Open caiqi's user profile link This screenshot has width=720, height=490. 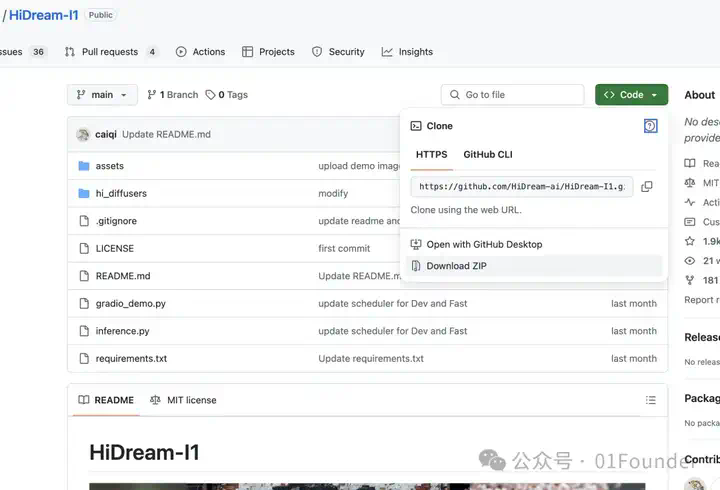click(106, 134)
